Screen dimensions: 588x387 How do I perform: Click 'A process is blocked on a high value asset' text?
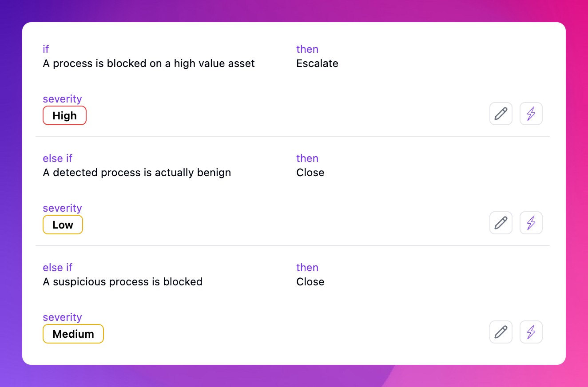149,63
